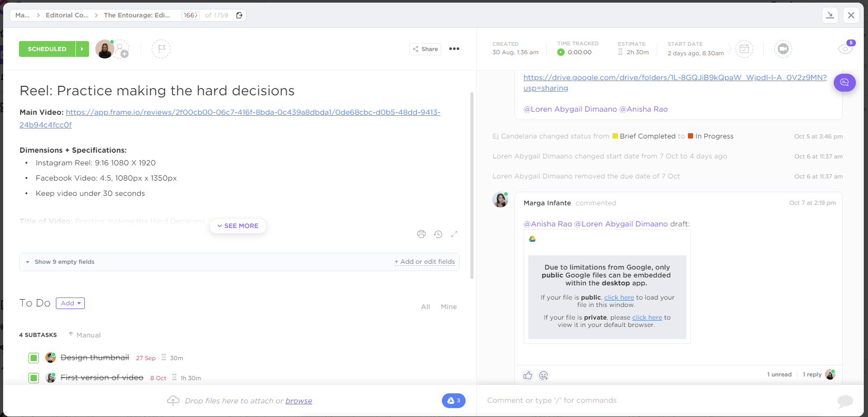This screenshot has height=417, width=868.
Task: Open description history clock icon
Action: [x=438, y=234]
